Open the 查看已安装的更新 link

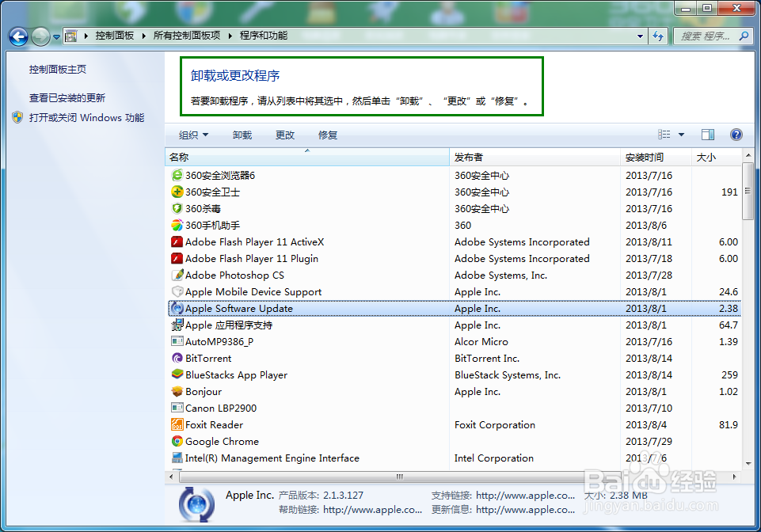67,98
